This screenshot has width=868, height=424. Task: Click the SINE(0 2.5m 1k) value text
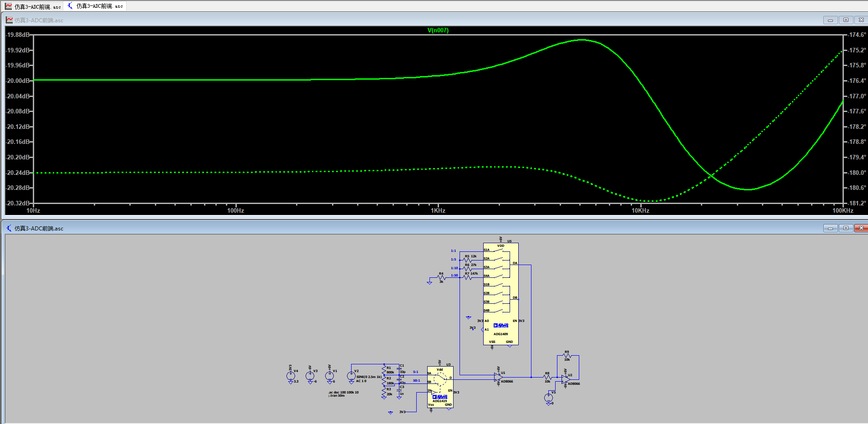click(x=369, y=377)
